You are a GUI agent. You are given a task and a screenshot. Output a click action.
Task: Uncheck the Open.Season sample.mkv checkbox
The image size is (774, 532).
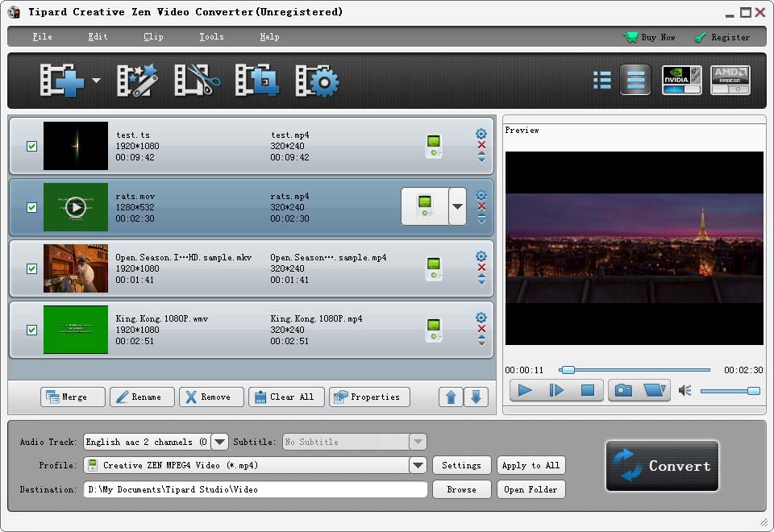pos(31,268)
